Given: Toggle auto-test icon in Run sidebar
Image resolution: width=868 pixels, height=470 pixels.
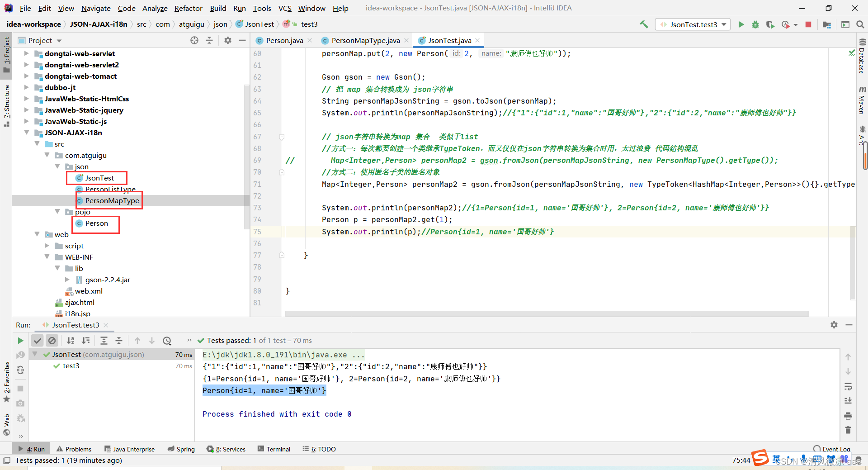Looking at the screenshot, I should coord(20,370).
